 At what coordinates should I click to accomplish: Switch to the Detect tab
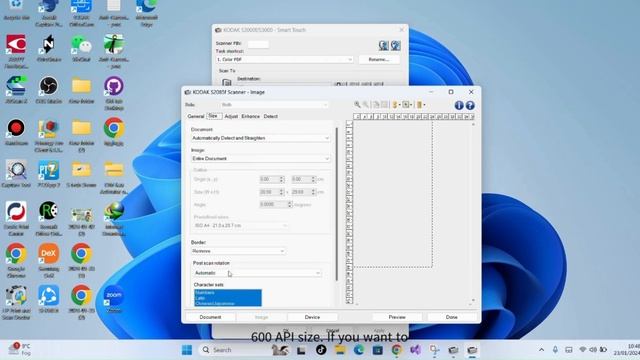pos(271,116)
